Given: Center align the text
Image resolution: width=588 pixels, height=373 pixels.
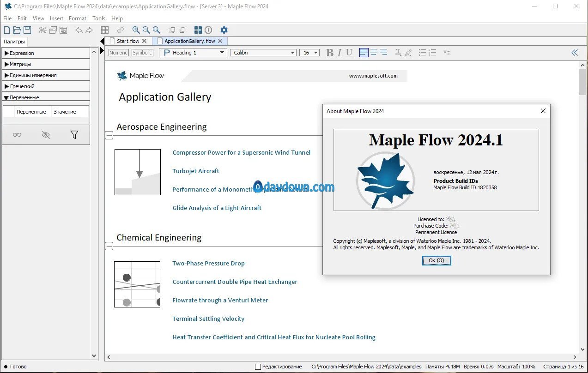Looking at the screenshot, I should [374, 53].
